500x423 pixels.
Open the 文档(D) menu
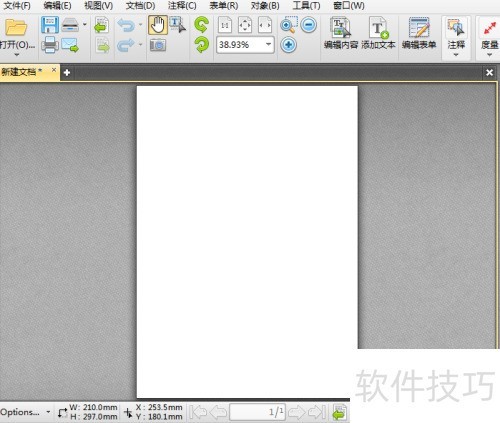click(140, 6)
